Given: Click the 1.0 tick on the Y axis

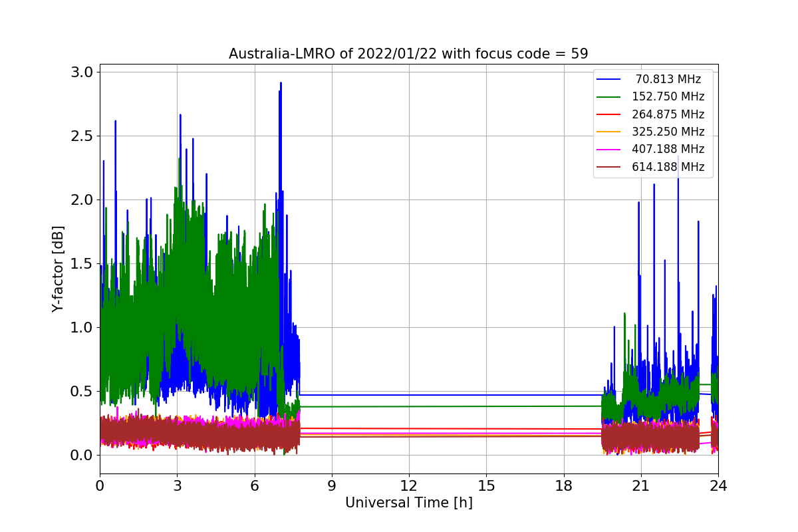Looking at the screenshot, I should coord(82,327).
